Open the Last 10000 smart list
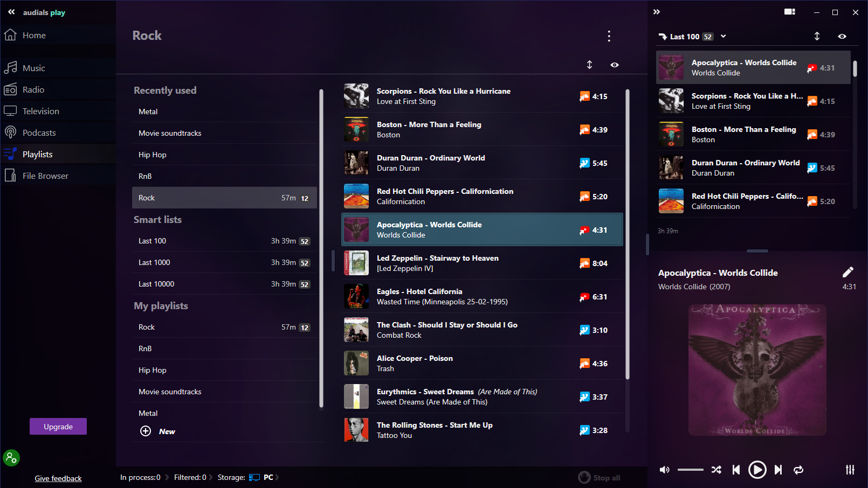The image size is (868, 488). [x=224, y=284]
